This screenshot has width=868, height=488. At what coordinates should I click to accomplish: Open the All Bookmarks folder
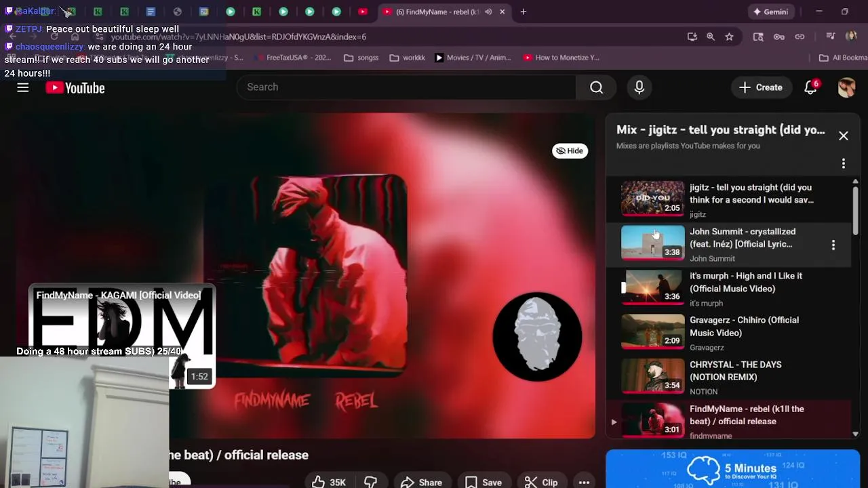click(x=843, y=58)
